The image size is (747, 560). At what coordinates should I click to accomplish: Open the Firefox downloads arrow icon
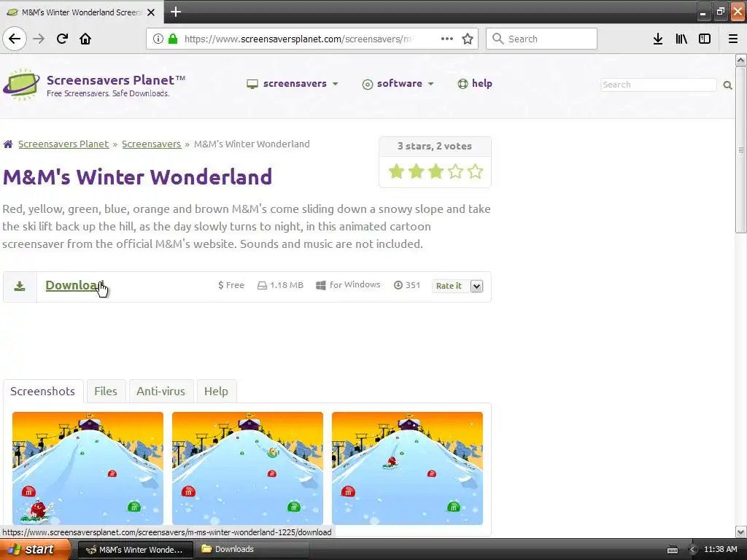(x=658, y=39)
